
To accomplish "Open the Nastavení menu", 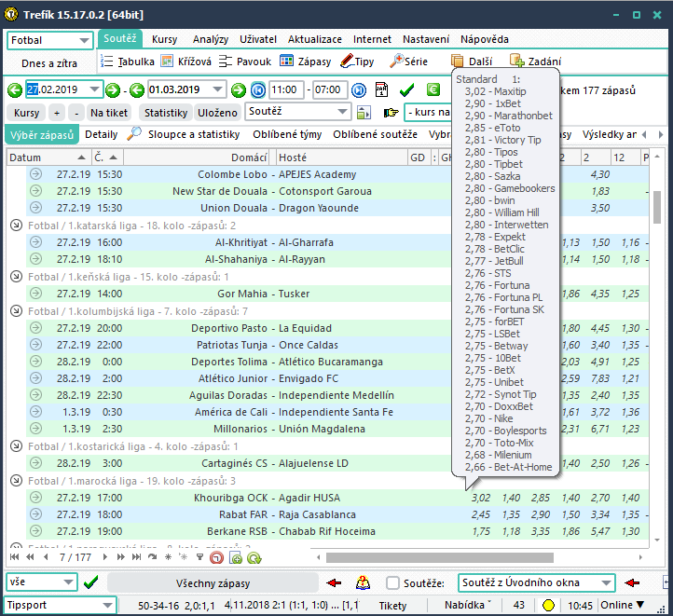I will (426, 39).
